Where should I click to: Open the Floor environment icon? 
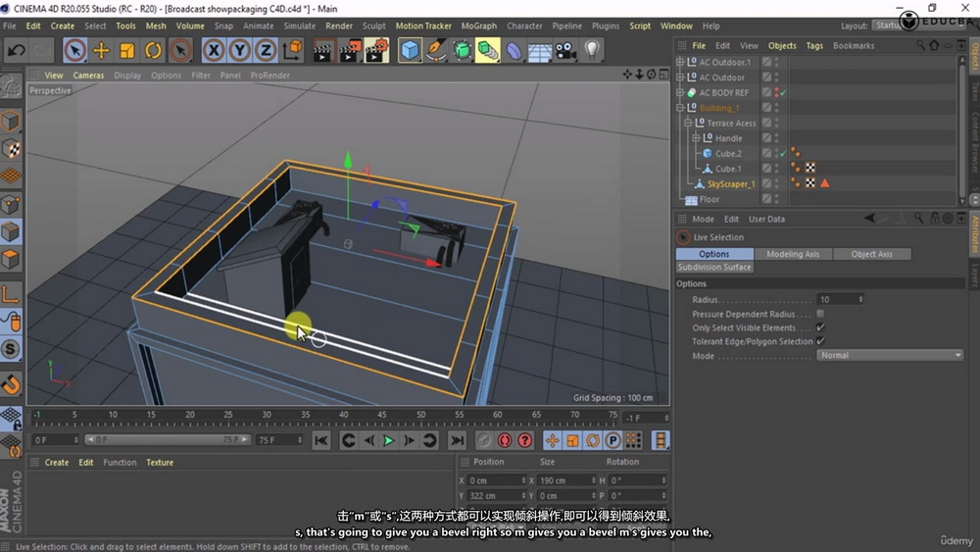coord(539,50)
